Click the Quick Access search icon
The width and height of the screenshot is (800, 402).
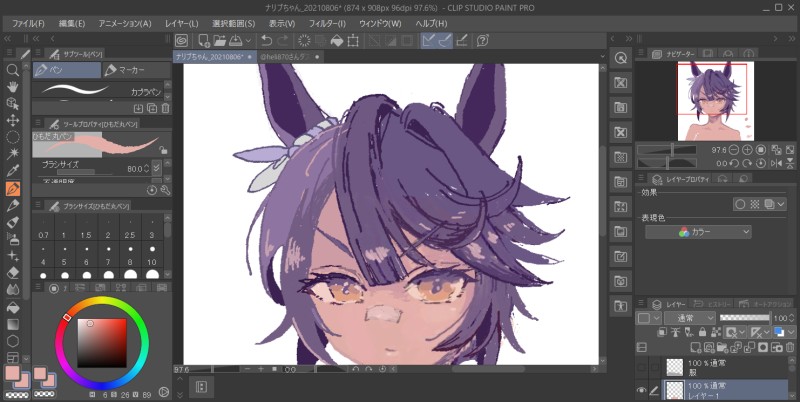point(621,58)
